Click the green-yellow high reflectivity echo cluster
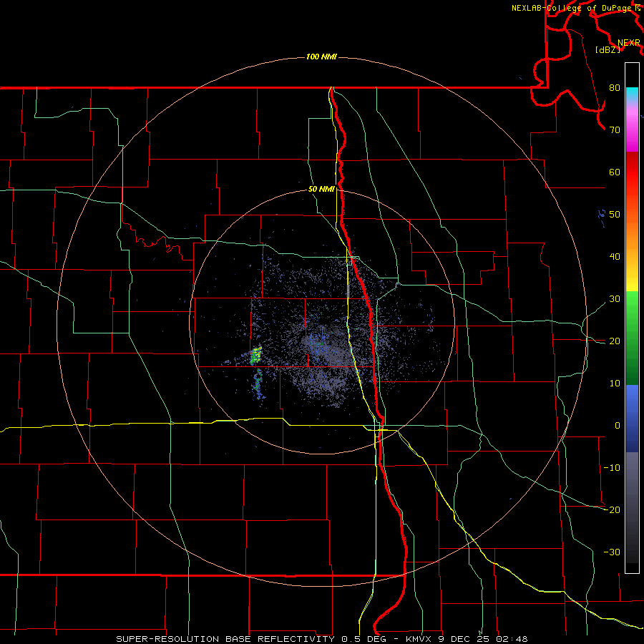Viewport: 644px width, 644px height. pos(256,355)
